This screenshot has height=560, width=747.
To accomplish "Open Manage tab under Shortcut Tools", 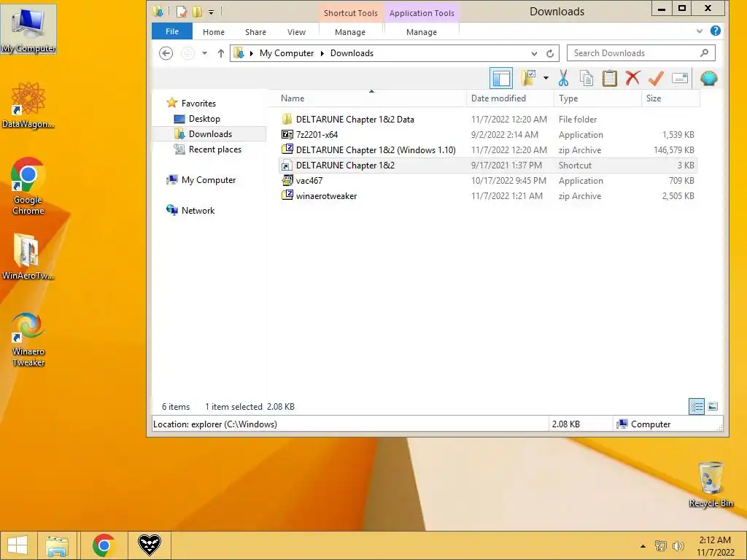I will [350, 32].
